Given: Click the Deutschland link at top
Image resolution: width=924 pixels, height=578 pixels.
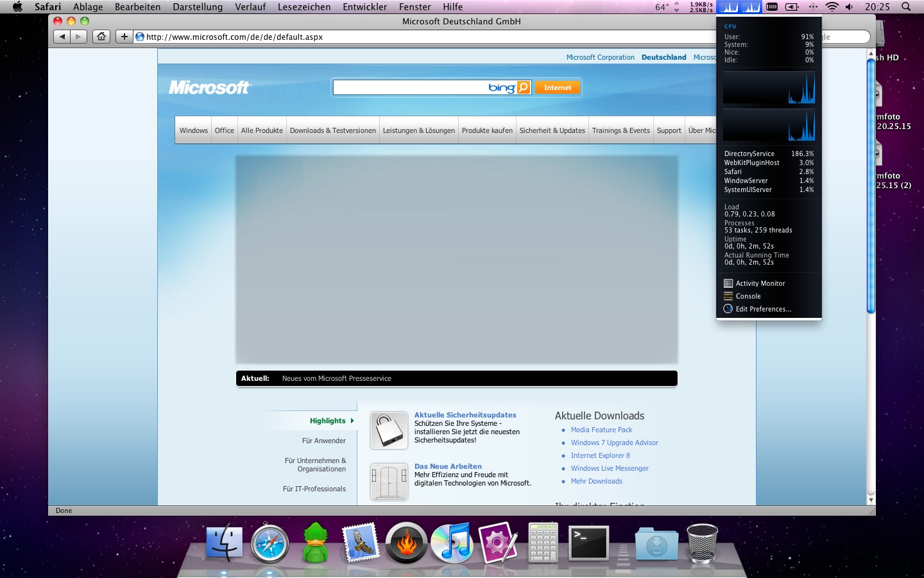Looking at the screenshot, I should 664,57.
